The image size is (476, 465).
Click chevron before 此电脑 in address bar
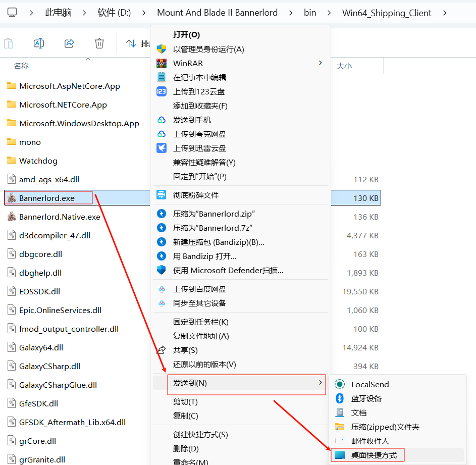31,13
